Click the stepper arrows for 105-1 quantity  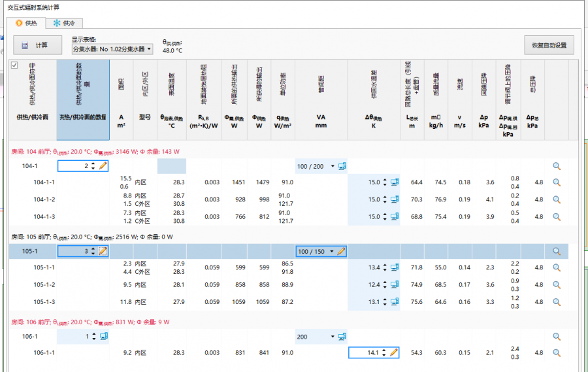(93, 251)
